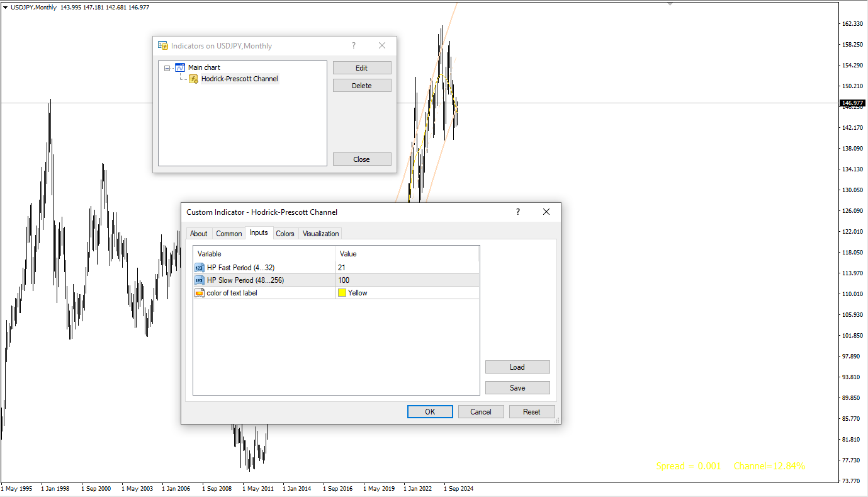The height and width of the screenshot is (497, 868).
Task: Click the 1 Jan 2006 date label
Action: point(176,488)
